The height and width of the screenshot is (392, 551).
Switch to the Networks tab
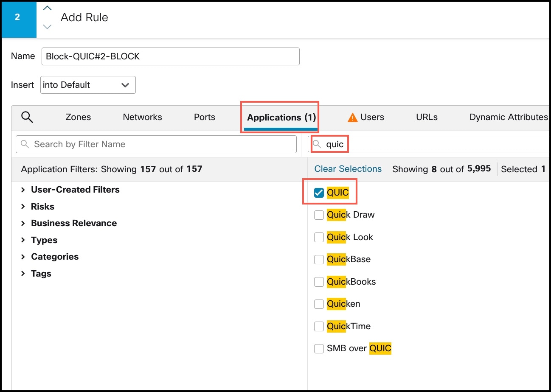[142, 117]
